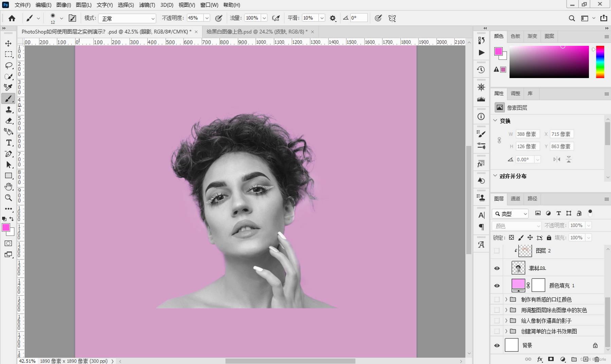
Task: Select the Brush tool in toolbox
Action: (8, 98)
